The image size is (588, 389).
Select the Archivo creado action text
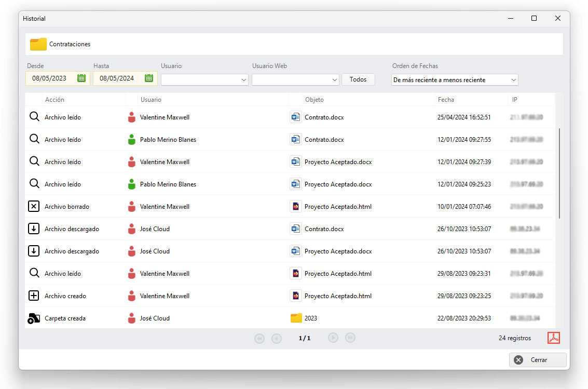pyautogui.click(x=65, y=296)
